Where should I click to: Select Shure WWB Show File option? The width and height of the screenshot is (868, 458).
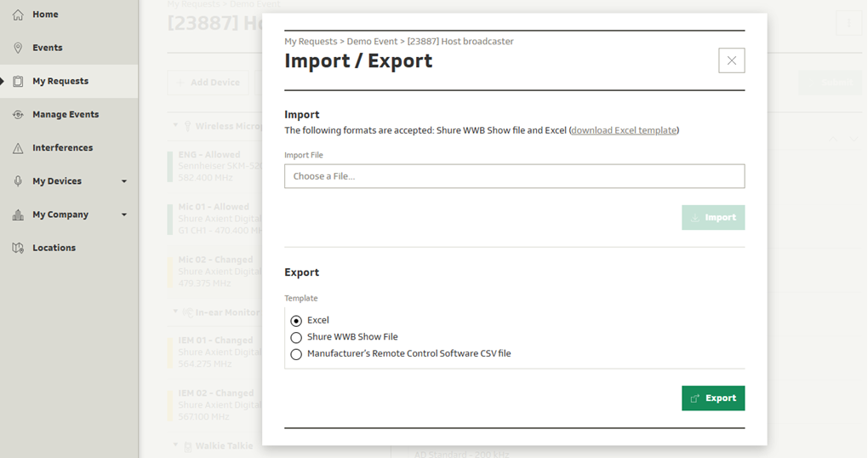[x=296, y=337]
